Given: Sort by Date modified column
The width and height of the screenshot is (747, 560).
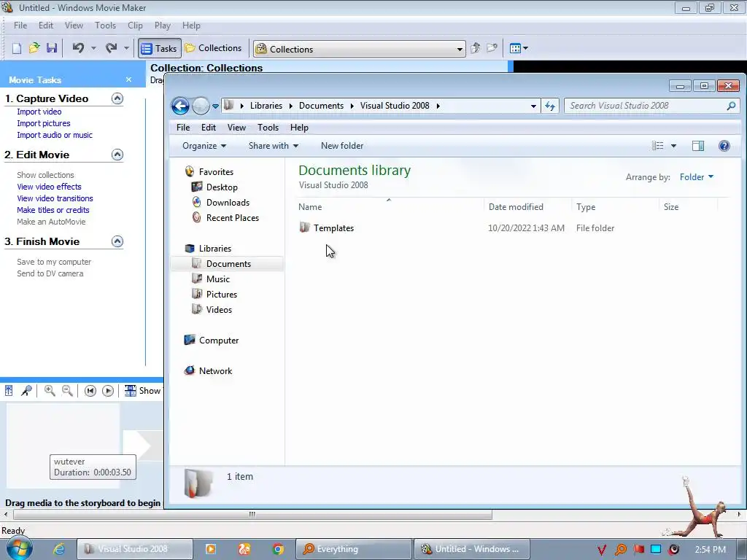Looking at the screenshot, I should pos(516,206).
